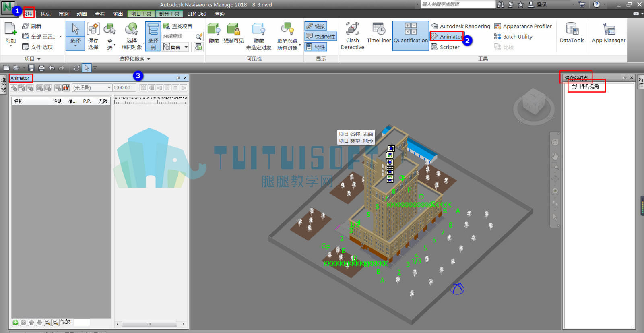Click the Animator button in Tools panel
This screenshot has height=333, width=644.
(x=447, y=37)
